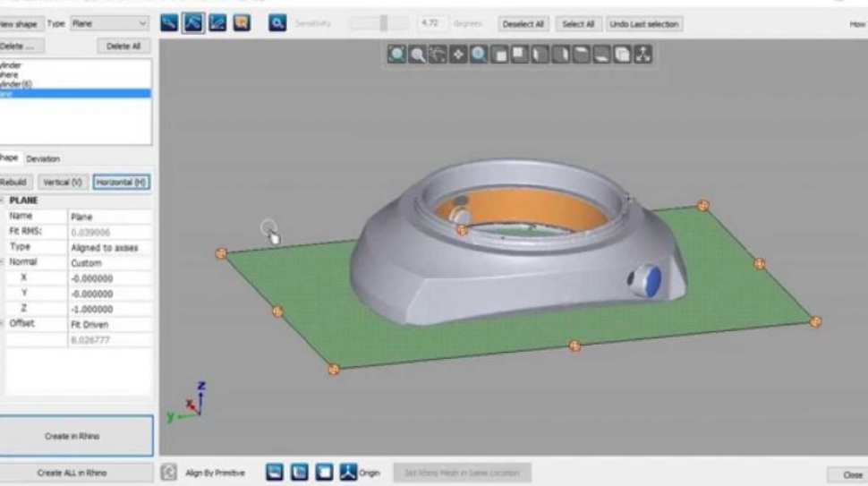
Task: Select the highlighted plane entry in shape list
Action: point(72,93)
